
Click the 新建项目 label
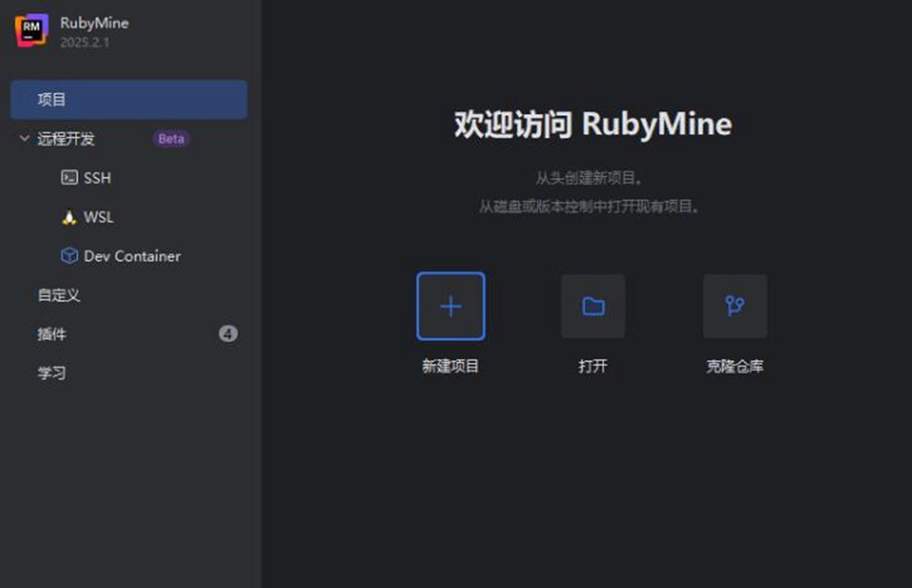click(x=451, y=366)
